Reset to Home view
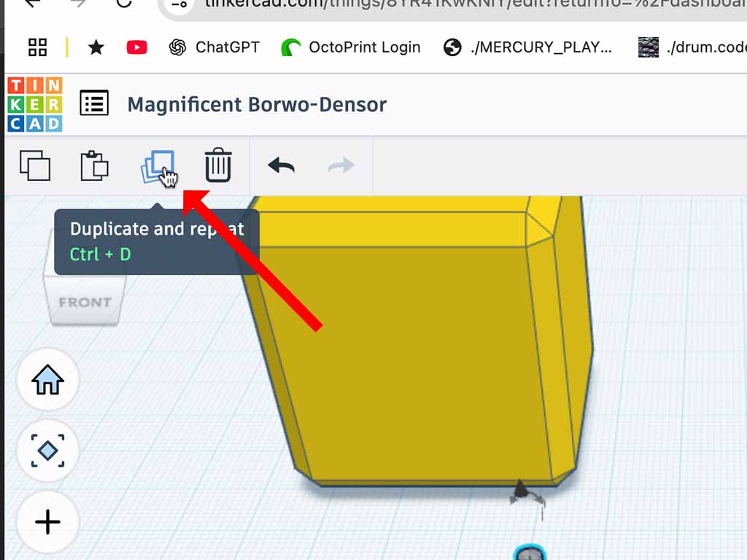Screen dimensions: 747x560 pos(47,379)
